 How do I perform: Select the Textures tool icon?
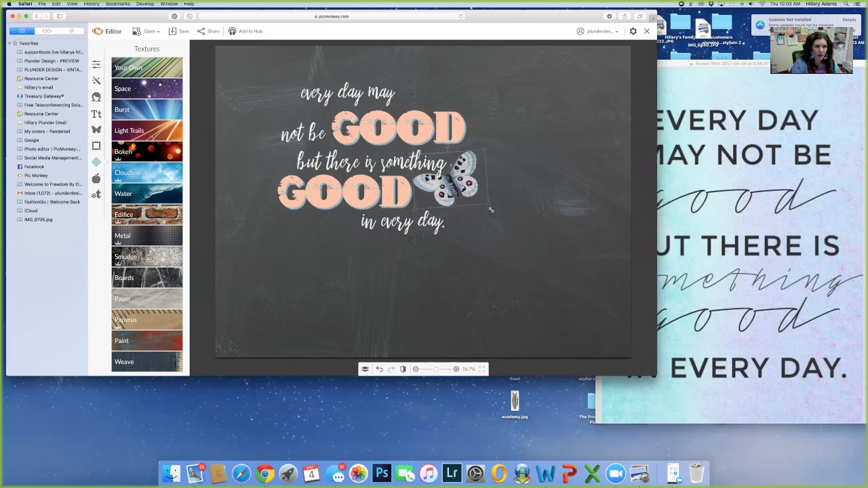pyautogui.click(x=96, y=162)
